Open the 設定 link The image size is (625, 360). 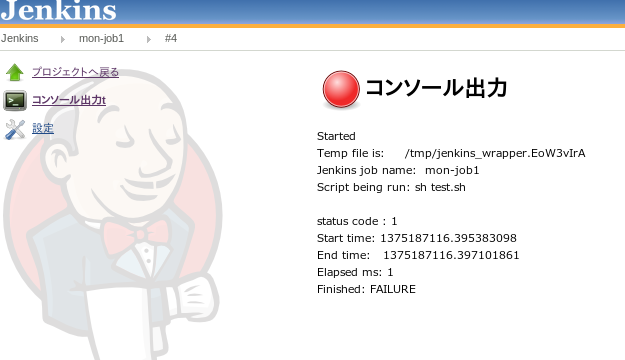(x=43, y=128)
